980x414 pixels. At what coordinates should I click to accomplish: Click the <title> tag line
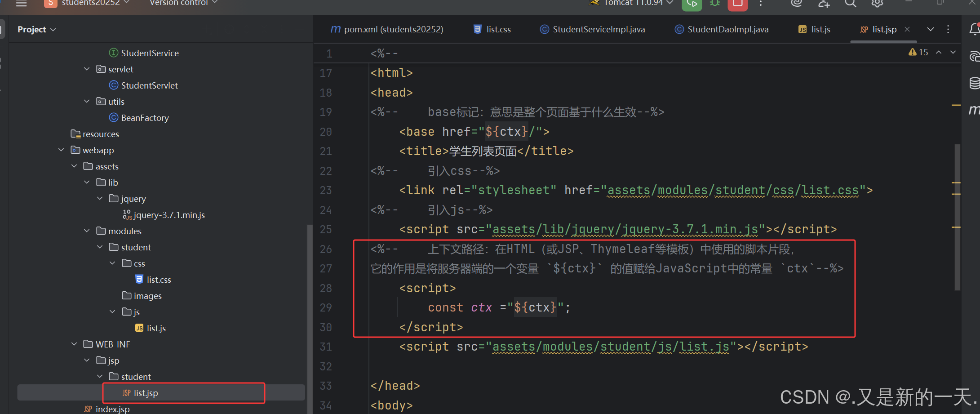point(486,151)
